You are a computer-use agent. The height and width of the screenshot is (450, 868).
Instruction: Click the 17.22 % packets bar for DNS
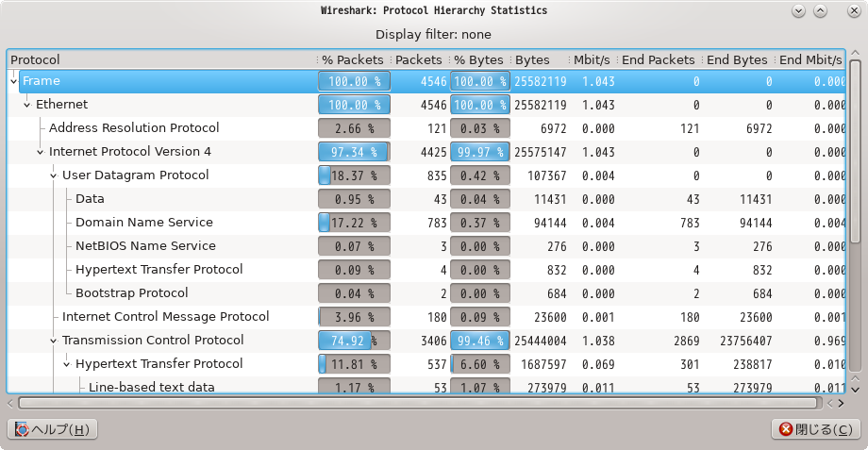pos(355,223)
